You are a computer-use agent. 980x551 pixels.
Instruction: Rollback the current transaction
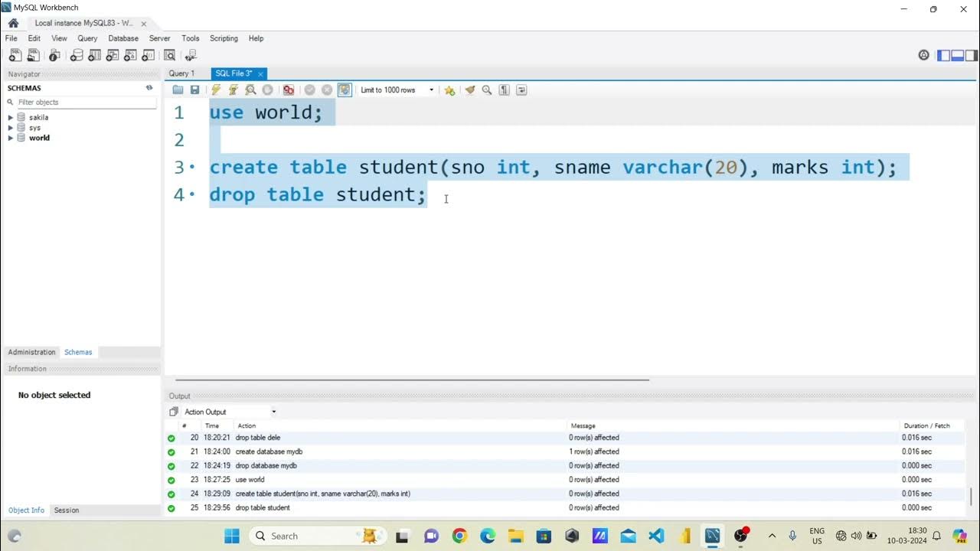[327, 90]
